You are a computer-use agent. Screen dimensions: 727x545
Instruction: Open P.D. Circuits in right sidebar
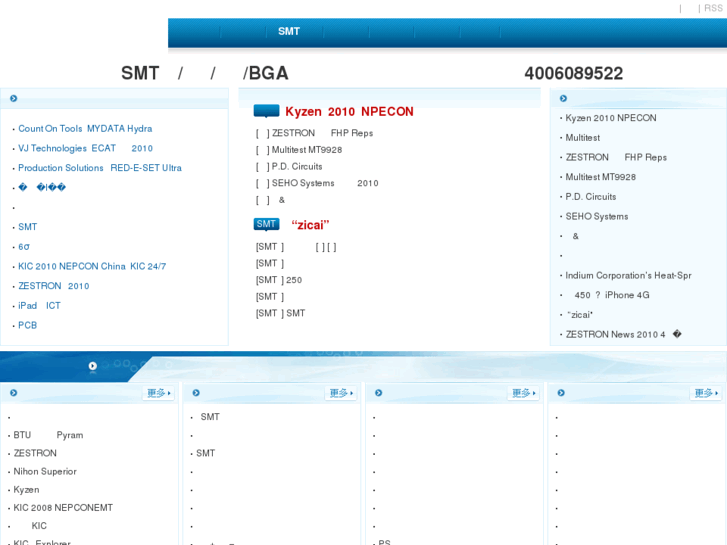point(591,197)
